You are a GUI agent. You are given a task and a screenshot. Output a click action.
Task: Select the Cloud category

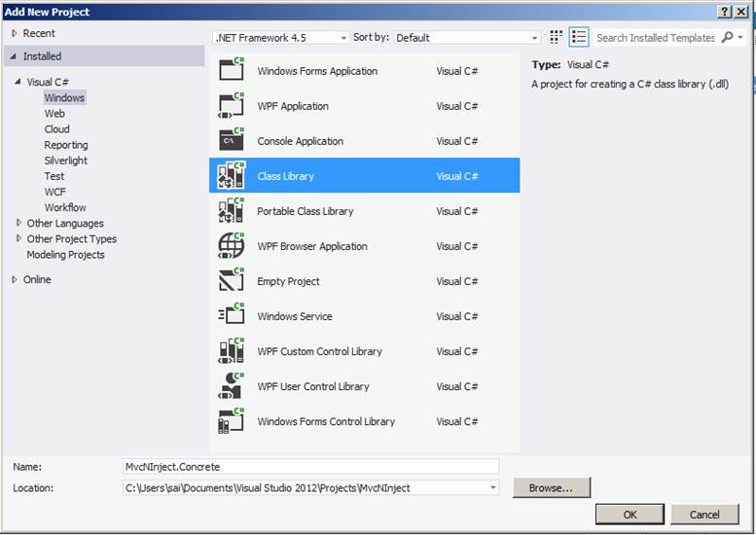point(56,129)
